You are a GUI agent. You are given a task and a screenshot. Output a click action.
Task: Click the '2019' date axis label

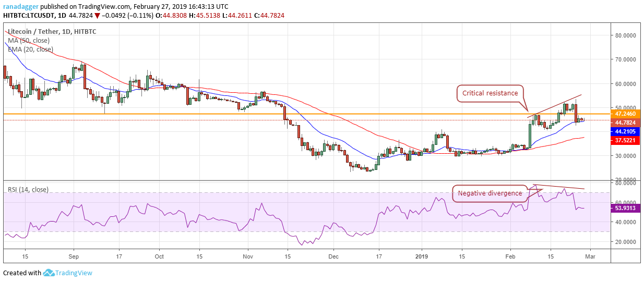(x=422, y=256)
